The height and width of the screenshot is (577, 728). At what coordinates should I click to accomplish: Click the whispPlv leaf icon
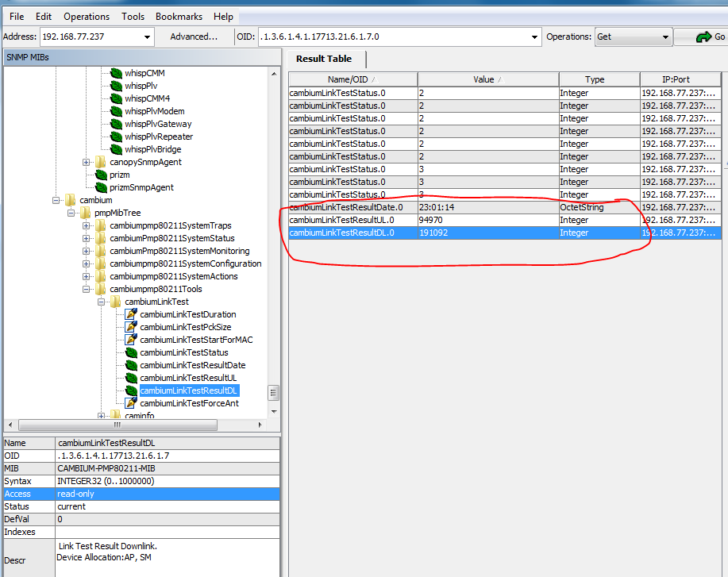[x=116, y=86]
